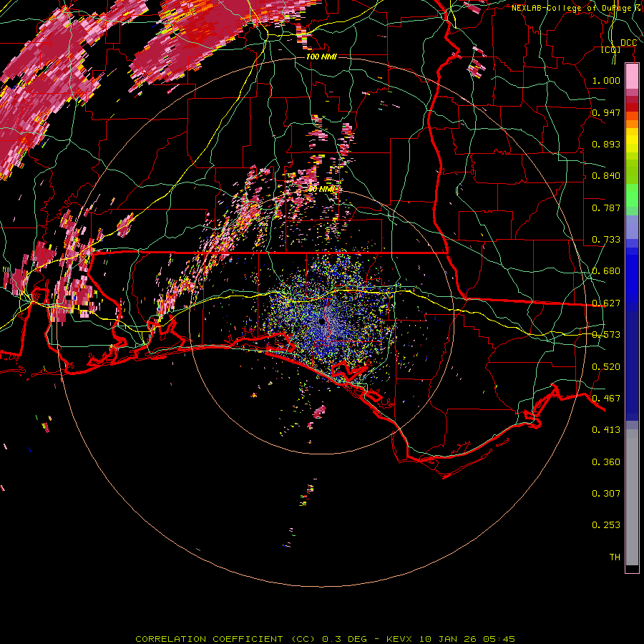This screenshot has width=644, height=644.
Task: Select the 0.787 scale value
Action: pyautogui.click(x=606, y=208)
